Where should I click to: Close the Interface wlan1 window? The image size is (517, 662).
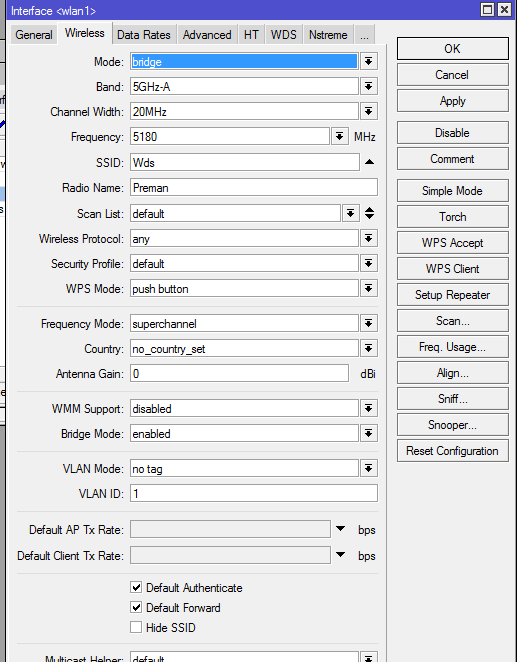[x=504, y=9]
